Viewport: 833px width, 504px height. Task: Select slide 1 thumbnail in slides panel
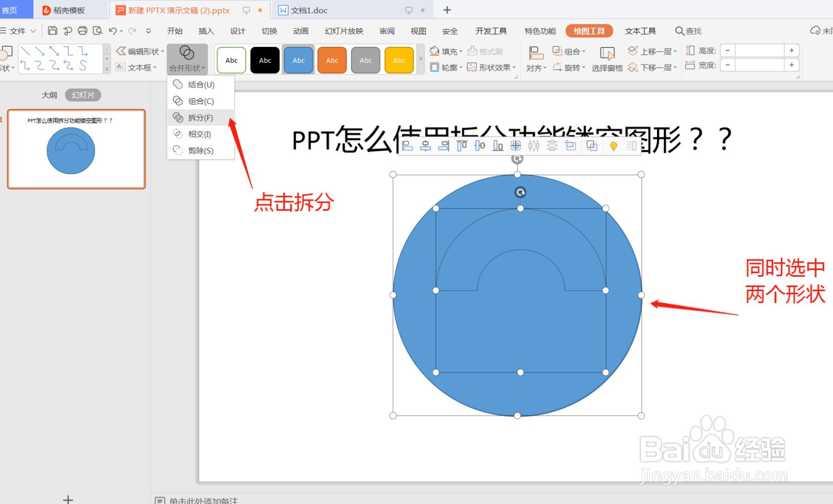76,149
